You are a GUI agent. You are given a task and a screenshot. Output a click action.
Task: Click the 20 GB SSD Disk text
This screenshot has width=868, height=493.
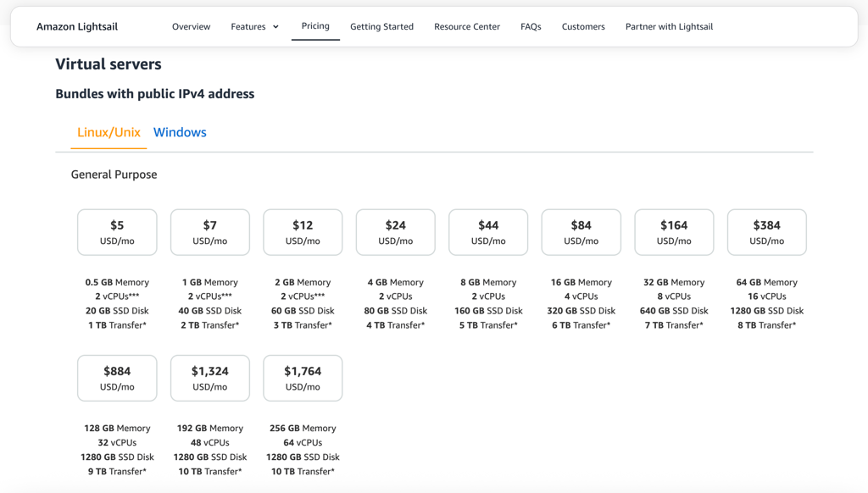pyautogui.click(x=117, y=311)
